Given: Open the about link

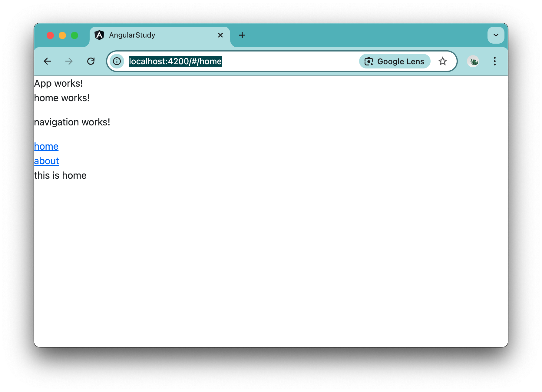Looking at the screenshot, I should click(46, 161).
